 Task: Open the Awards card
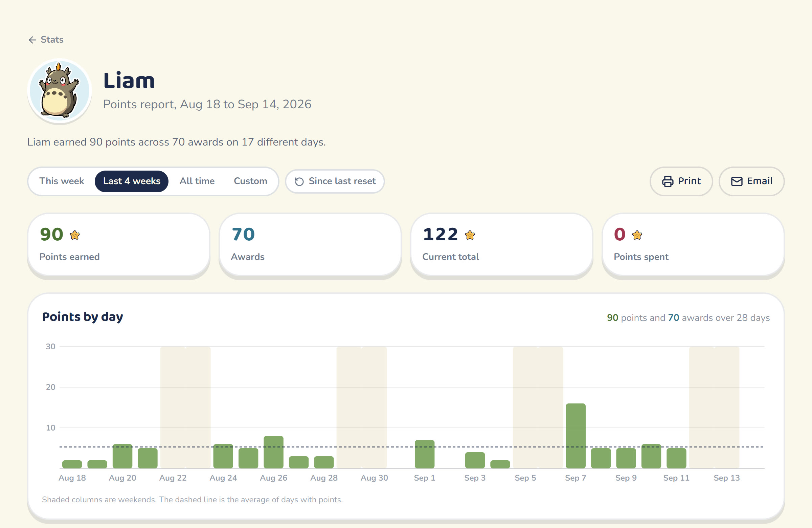click(x=310, y=244)
